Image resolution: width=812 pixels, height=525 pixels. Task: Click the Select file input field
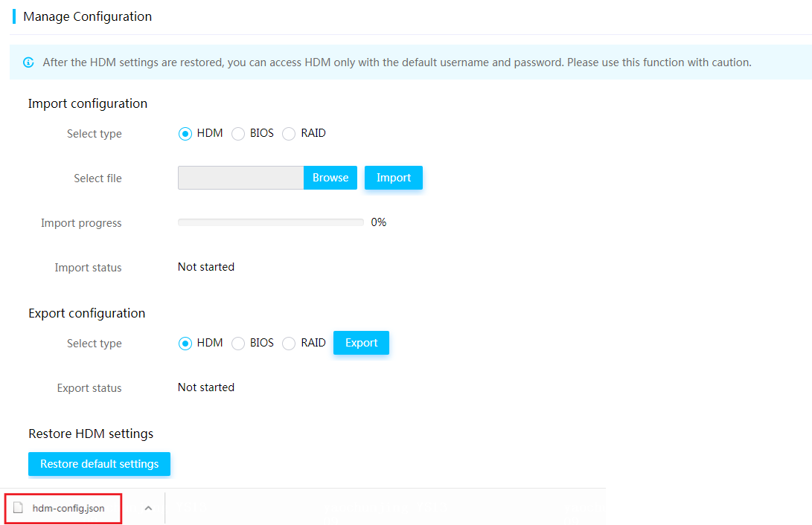(241, 178)
